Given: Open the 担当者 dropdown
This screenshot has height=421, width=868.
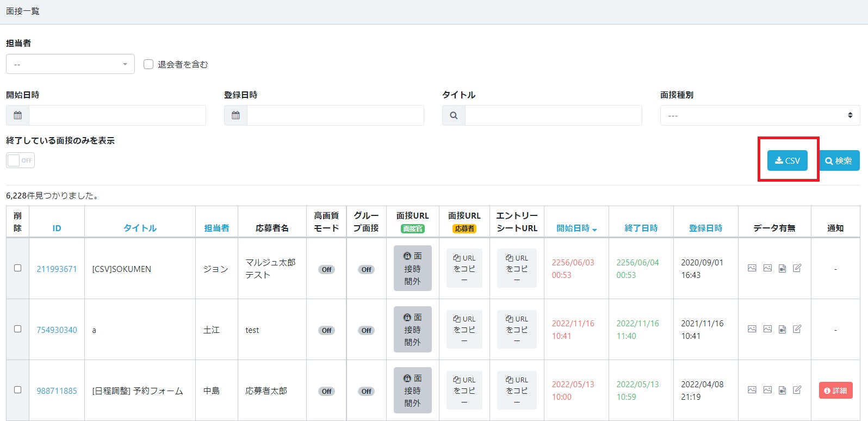Looking at the screenshot, I should point(70,64).
